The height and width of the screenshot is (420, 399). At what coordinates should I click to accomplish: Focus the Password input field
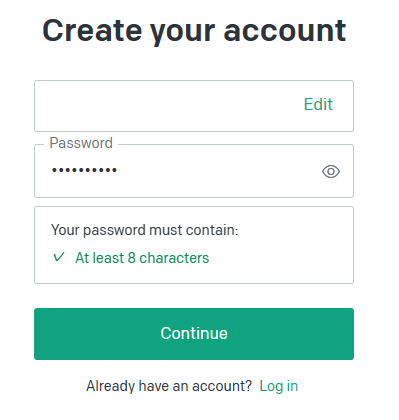pos(194,171)
